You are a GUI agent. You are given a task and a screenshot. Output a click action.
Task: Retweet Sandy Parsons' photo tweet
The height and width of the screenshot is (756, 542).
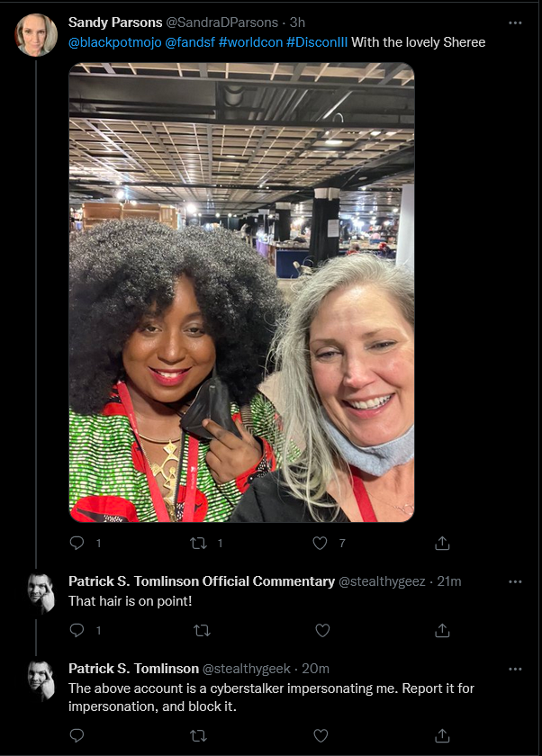point(198,544)
